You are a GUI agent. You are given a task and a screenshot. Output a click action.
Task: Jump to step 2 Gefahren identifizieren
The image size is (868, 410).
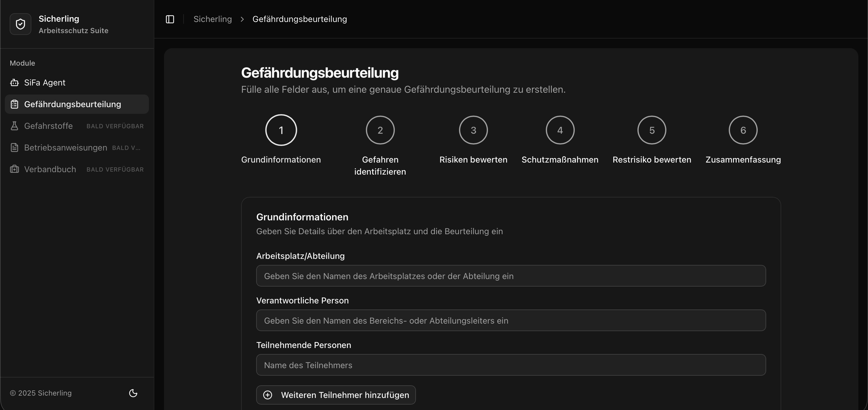point(380,130)
